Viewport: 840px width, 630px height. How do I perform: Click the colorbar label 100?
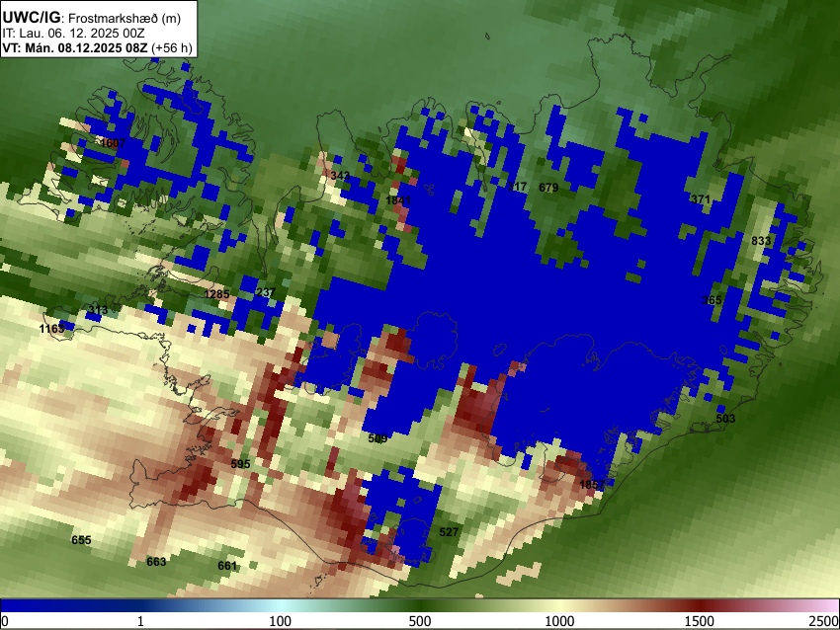click(x=281, y=621)
